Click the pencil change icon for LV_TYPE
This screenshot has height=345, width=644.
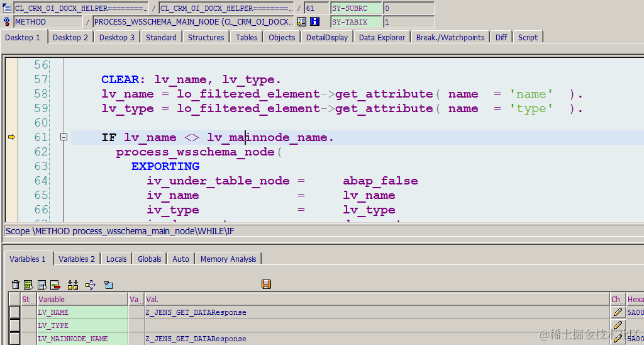618,325
